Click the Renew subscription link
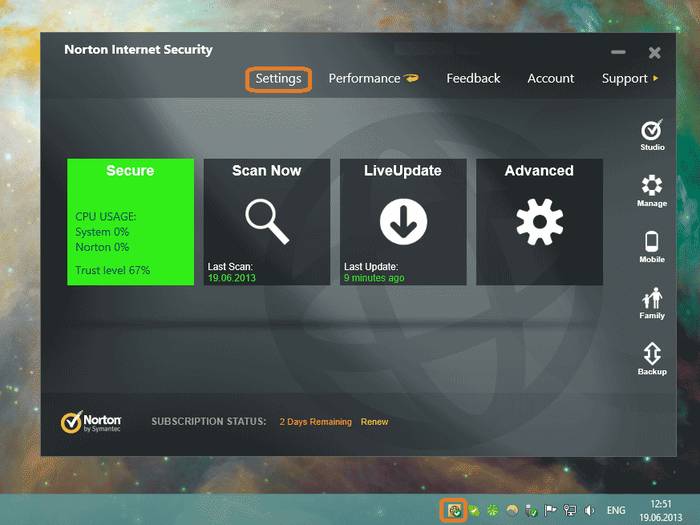700x525 pixels. pyautogui.click(x=375, y=422)
